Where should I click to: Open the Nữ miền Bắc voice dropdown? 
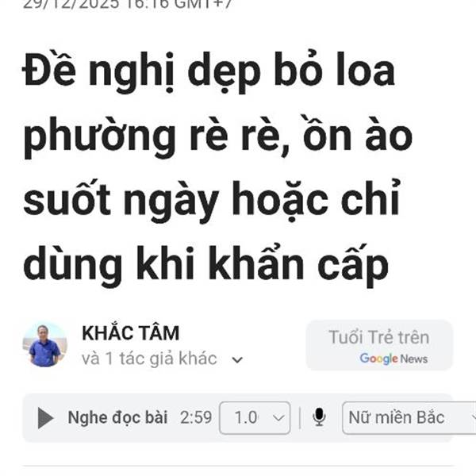(409, 418)
